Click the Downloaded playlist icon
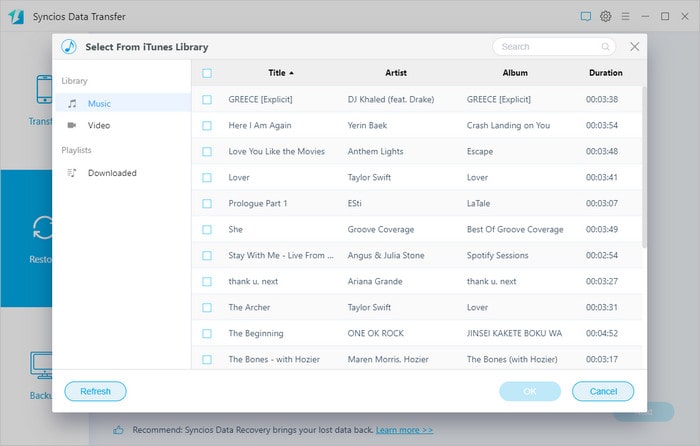This screenshot has width=700, height=446. pyautogui.click(x=72, y=173)
